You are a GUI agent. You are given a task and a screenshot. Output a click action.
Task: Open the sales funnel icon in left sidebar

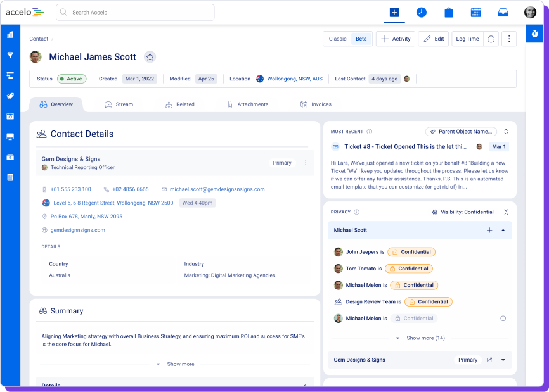click(10, 55)
